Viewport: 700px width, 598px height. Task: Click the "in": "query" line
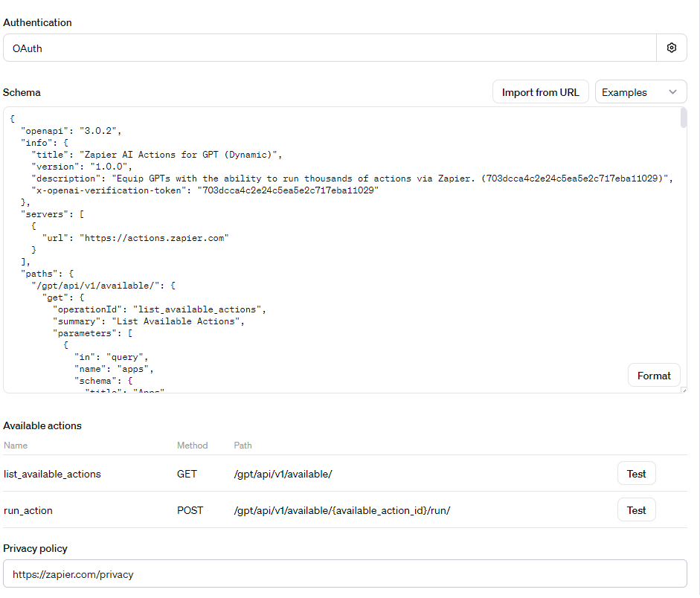pos(111,357)
